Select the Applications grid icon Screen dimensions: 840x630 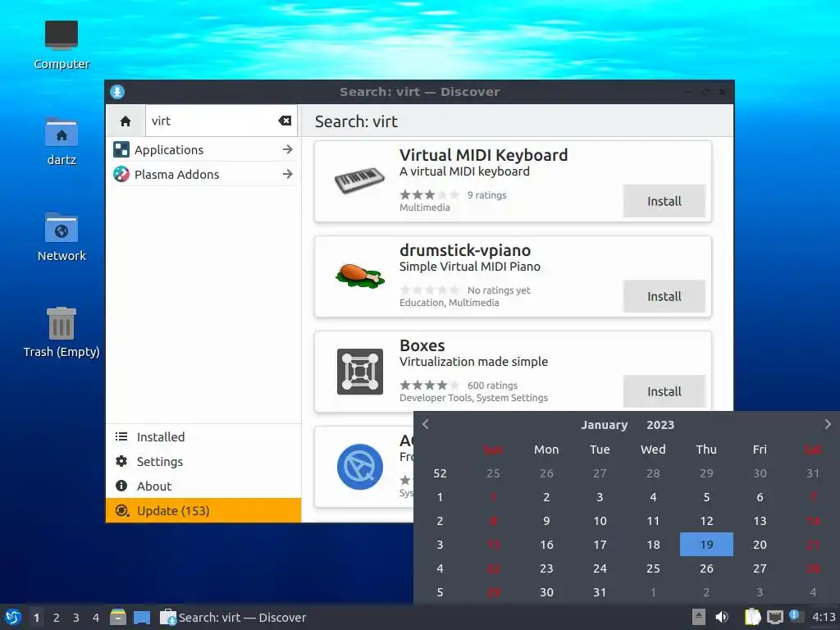click(121, 149)
